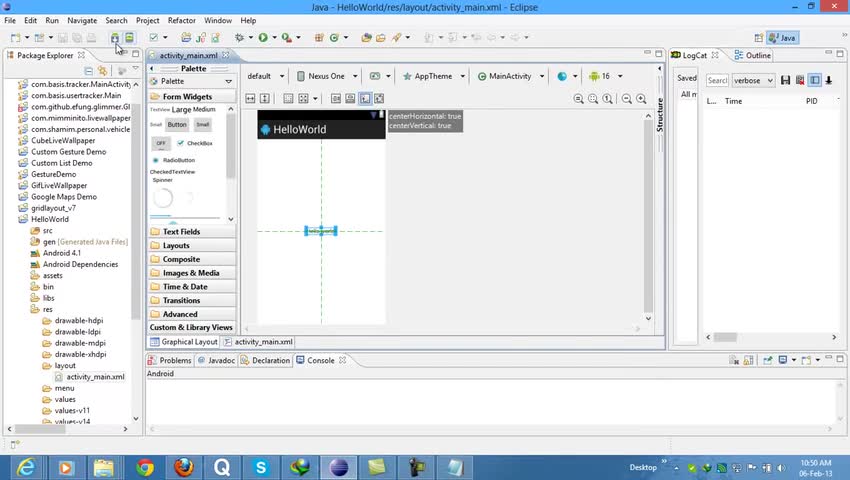Zoom in on the layout canvas
Screen dimensions: 850x480
point(641,99)
